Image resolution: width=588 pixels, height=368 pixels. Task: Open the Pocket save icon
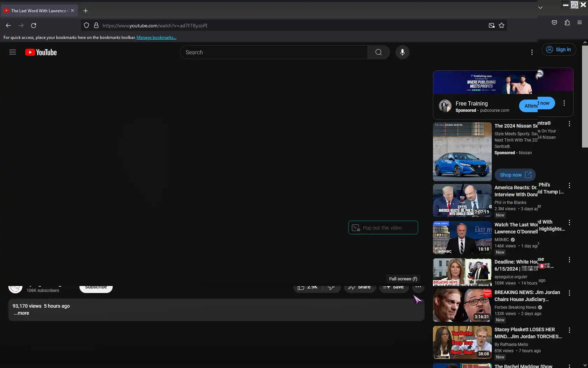554,22
